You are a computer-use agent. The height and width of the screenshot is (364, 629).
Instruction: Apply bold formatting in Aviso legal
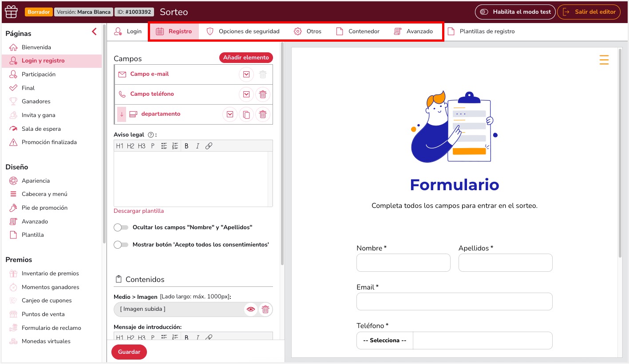pos(186,145)
